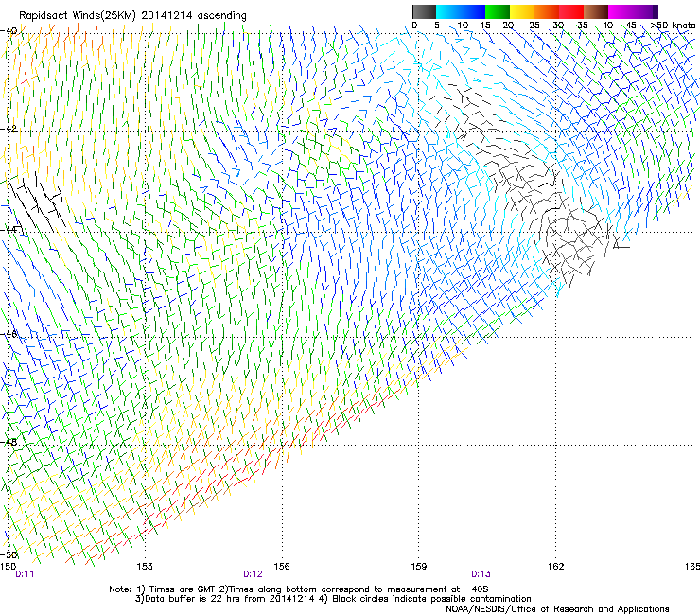
Task: Click the latitude label '-42'
Action: 9,128
